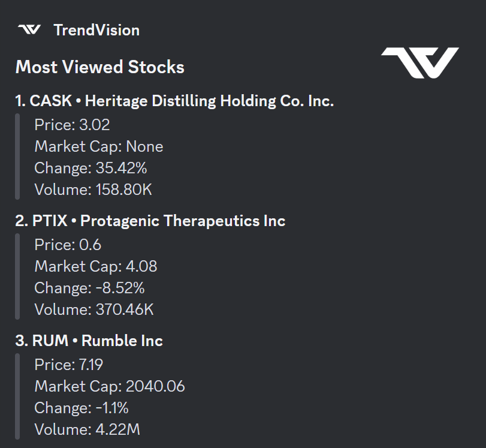Click the TrendVision author name
The image size is (486, 448).
click(x=96, y=30)
